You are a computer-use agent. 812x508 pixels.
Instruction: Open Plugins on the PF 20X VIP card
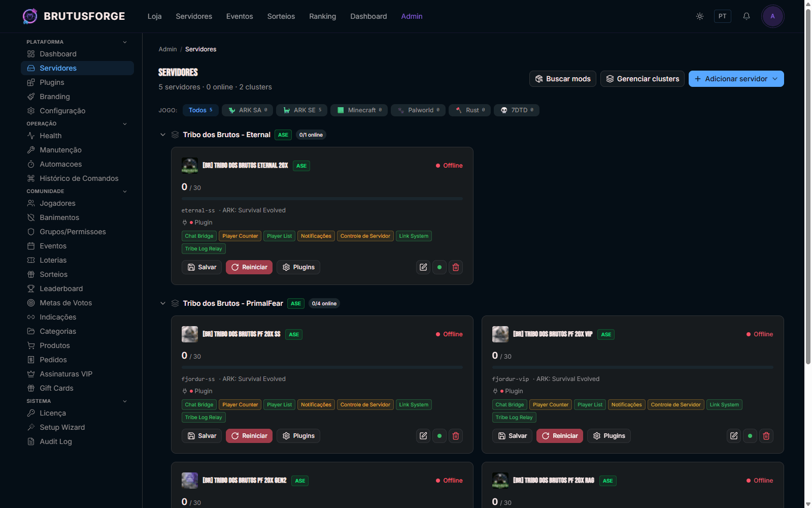[x=609, y=436]
